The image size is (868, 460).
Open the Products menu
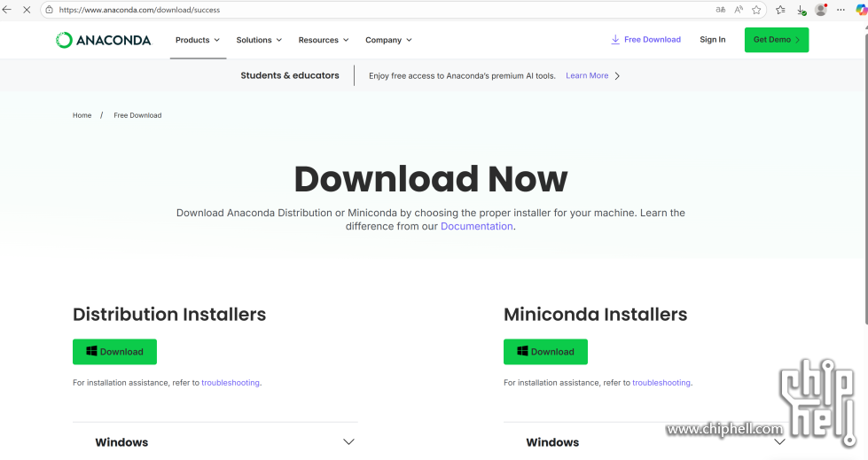click(x=198, y=40)
